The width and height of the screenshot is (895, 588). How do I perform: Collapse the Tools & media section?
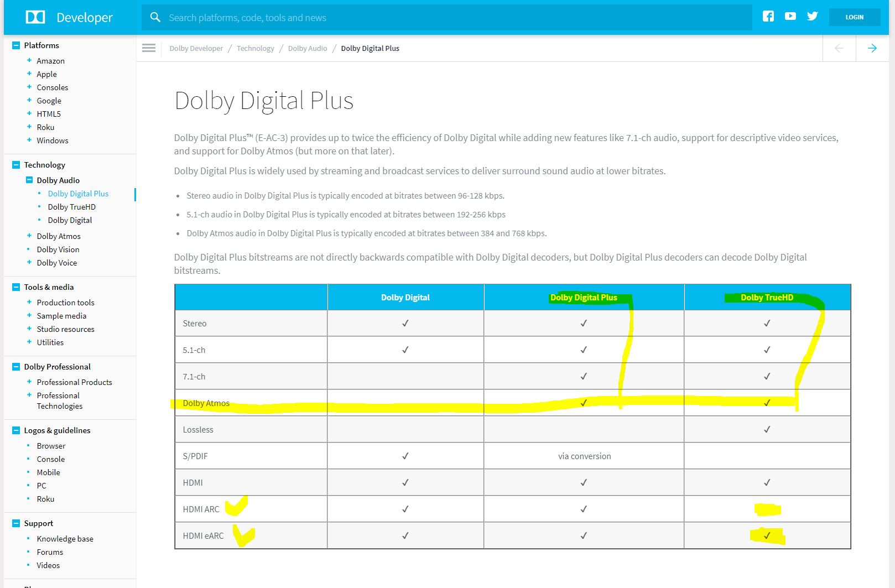(x=16, y=287)
